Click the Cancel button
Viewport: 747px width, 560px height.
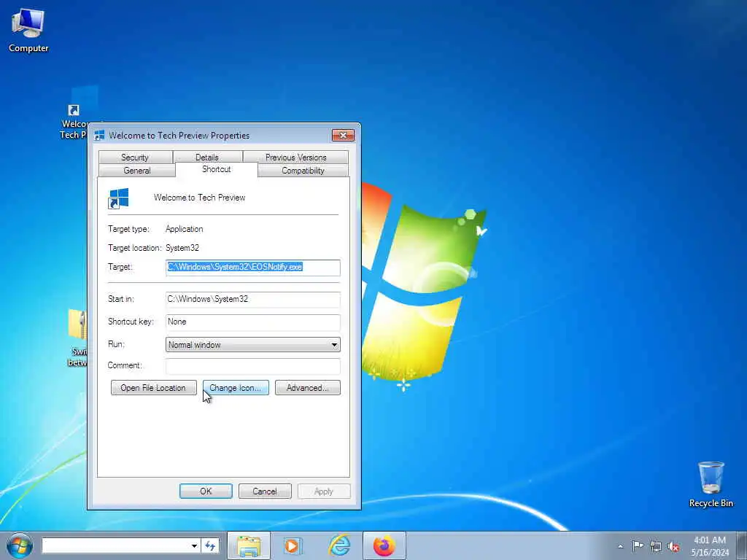(x=264, y=491)
